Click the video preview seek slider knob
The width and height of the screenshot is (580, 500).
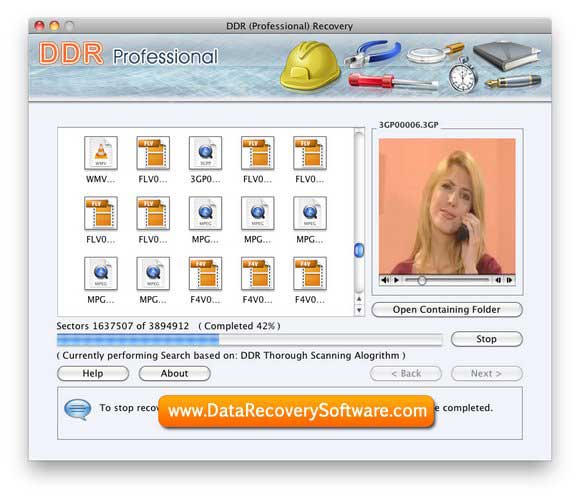coord(422,280)
